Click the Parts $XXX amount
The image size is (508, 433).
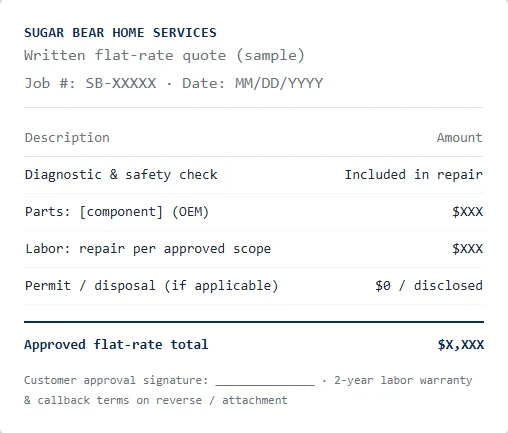[x=467, y=212]
